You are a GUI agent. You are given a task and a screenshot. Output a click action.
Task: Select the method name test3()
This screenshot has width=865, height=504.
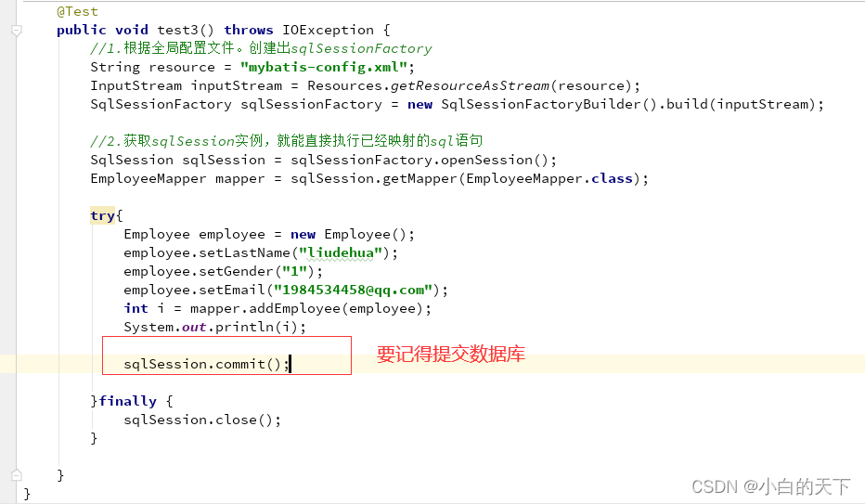pos(186,30)
